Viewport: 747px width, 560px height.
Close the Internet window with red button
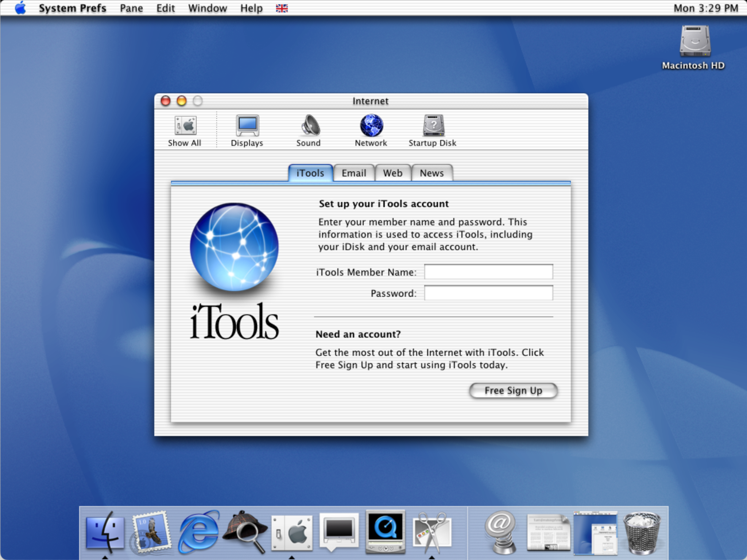click(166, 101)
